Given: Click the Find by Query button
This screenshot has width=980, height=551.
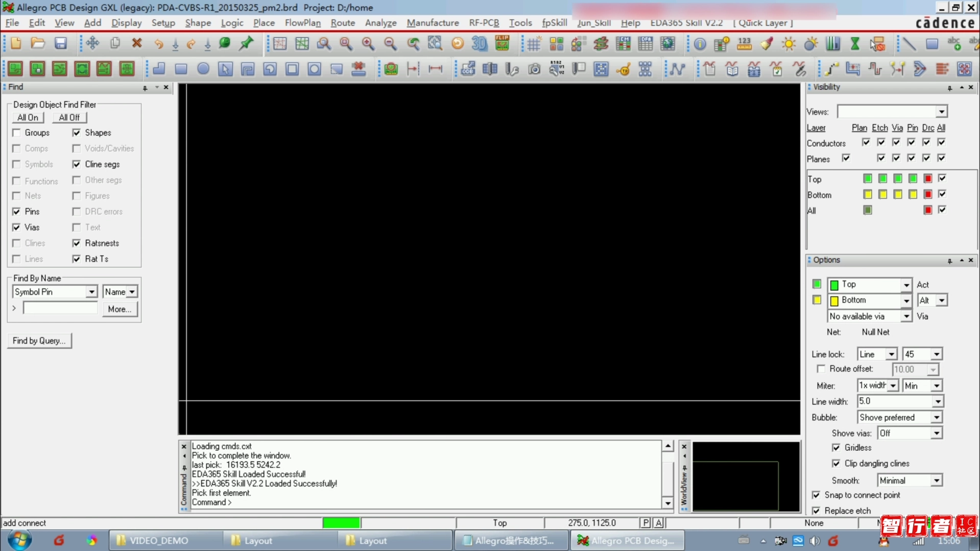Looking at the screenshot, I should click(x=39, y=340).
